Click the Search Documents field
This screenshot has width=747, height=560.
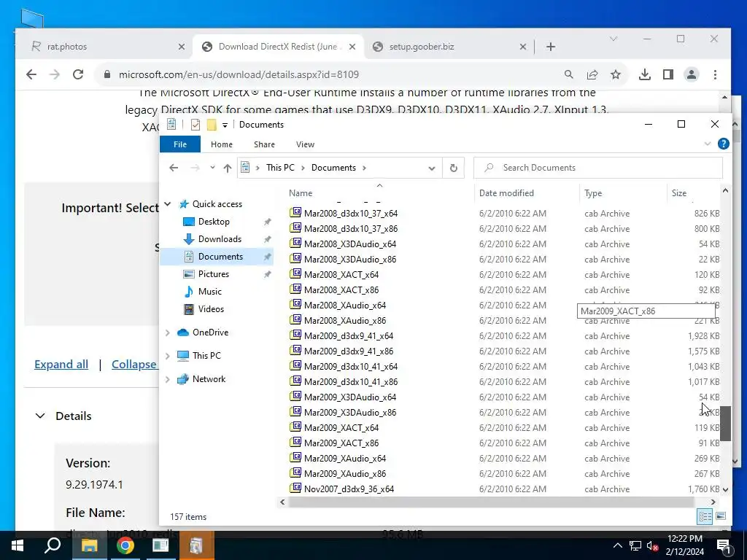(598, 168)
